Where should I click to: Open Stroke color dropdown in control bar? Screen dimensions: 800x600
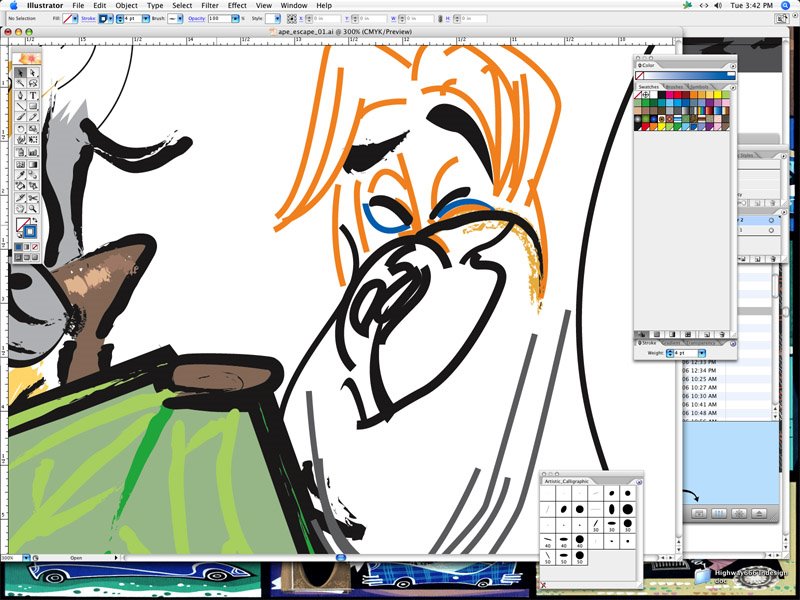coord(110,18)
